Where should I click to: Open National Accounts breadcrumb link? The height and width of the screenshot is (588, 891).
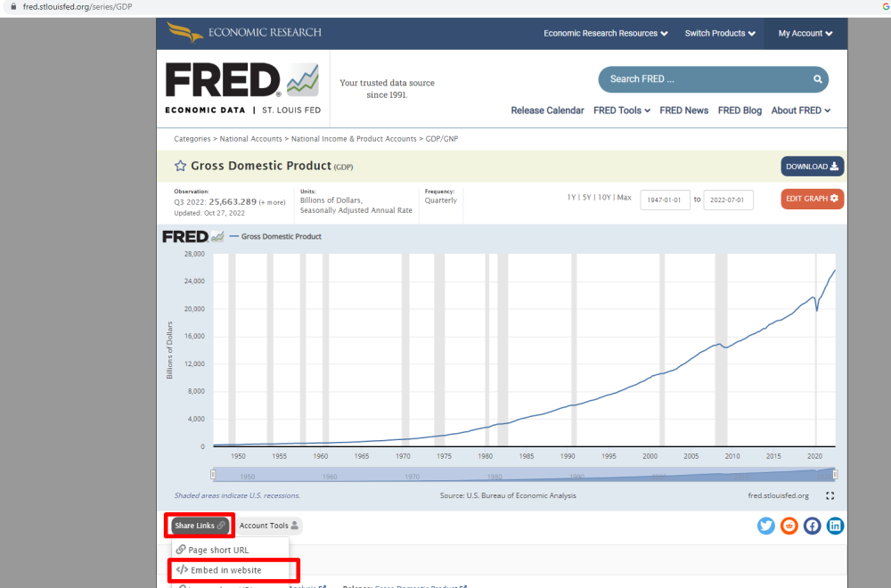click(x=250, y=139)
